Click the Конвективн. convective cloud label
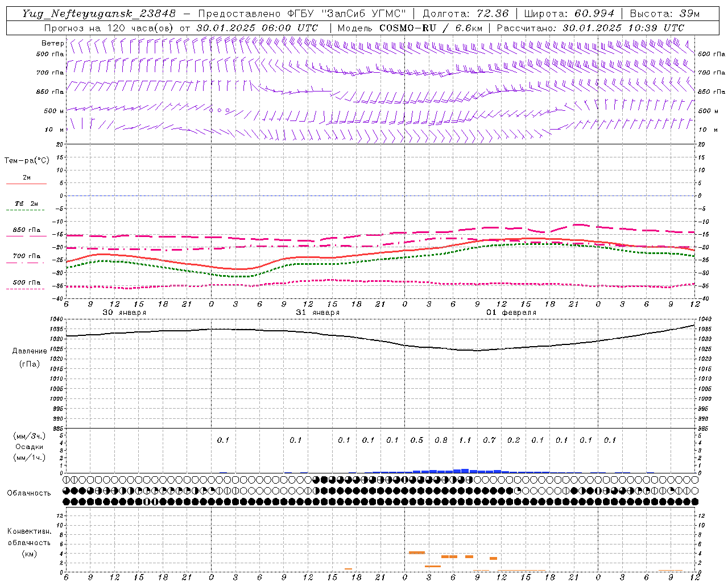 coord(29,531)
